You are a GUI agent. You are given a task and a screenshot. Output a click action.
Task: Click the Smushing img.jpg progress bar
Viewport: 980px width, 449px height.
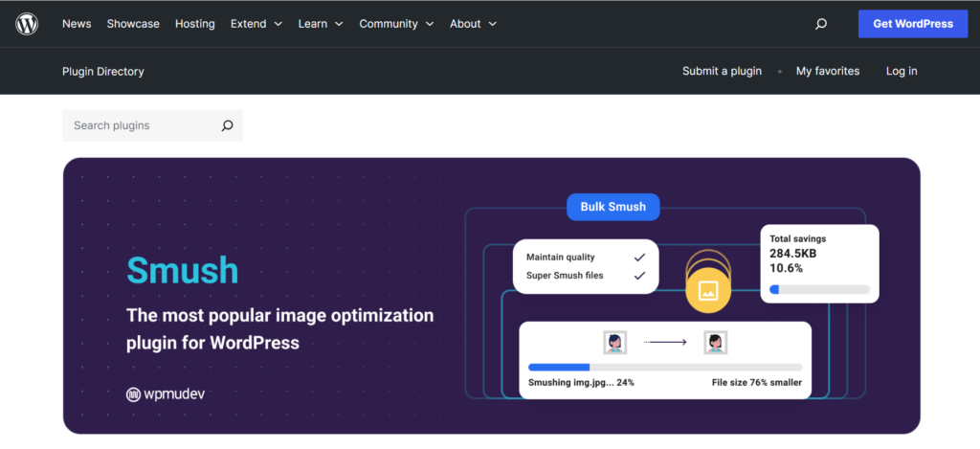[665, 367]
